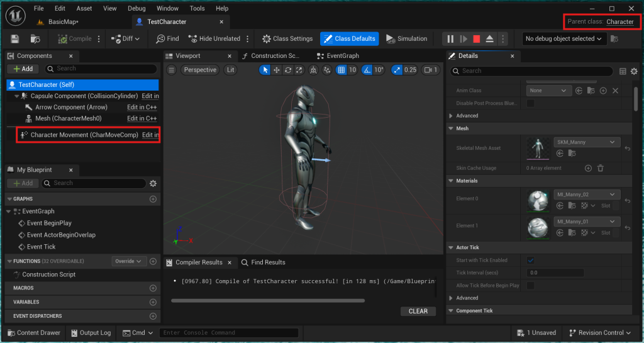Pause the running simulation
The height and width of the screenshot is (343, 644).
[x=450, y=38]
